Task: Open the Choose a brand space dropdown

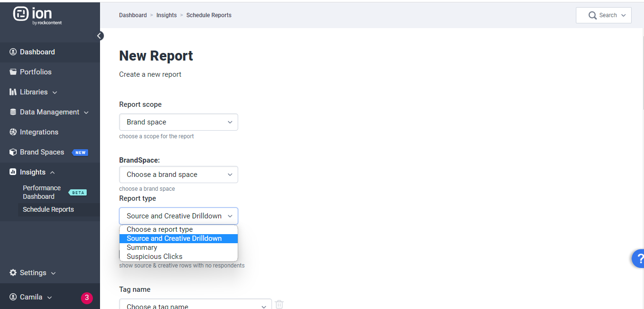Action: pyautogui.click(x=179, y=175)
